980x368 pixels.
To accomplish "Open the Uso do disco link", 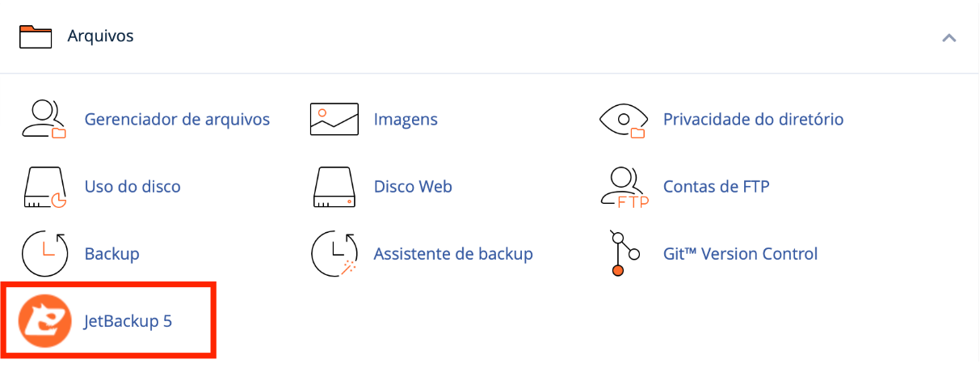I will (132, 187).
